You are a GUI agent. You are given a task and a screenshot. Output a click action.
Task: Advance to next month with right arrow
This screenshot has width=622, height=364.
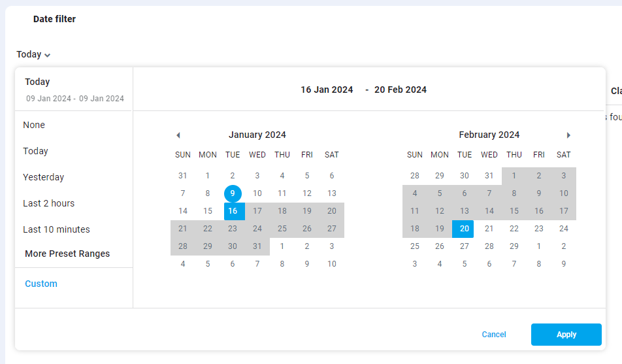point(568,135)
